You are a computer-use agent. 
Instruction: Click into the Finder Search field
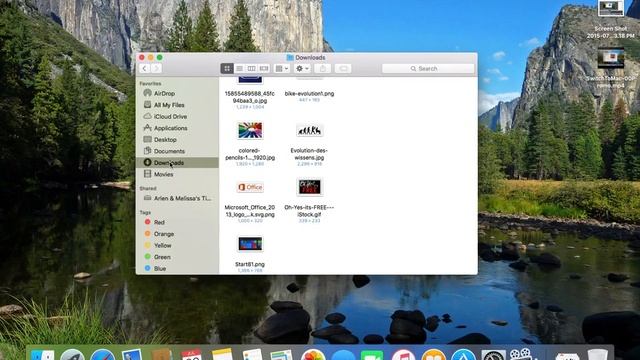click(428, 69)
